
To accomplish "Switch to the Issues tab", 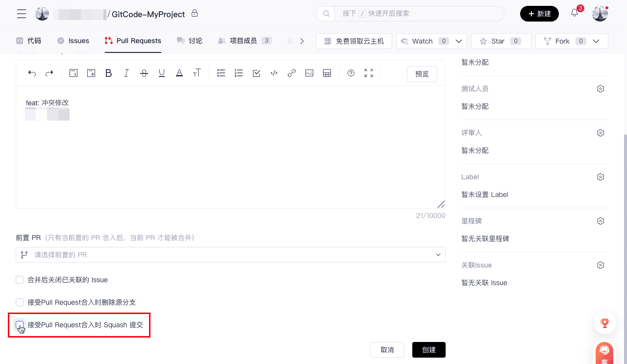I will (74, 41).
